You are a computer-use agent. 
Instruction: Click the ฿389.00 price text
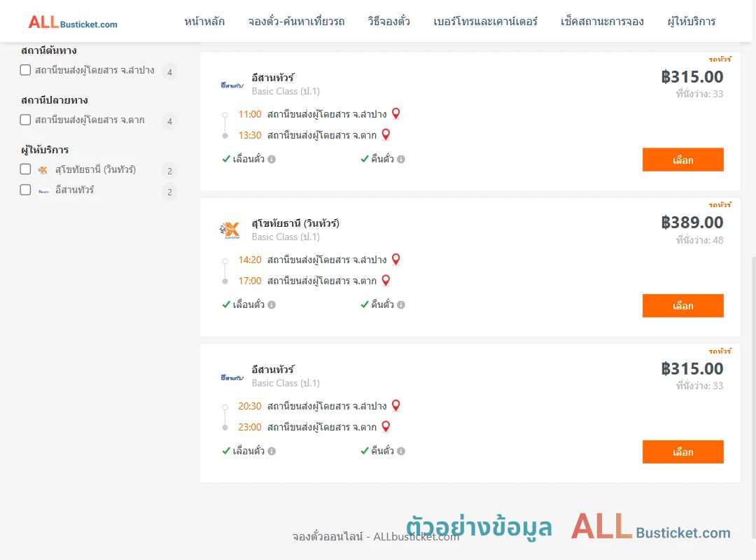(692, 223)
